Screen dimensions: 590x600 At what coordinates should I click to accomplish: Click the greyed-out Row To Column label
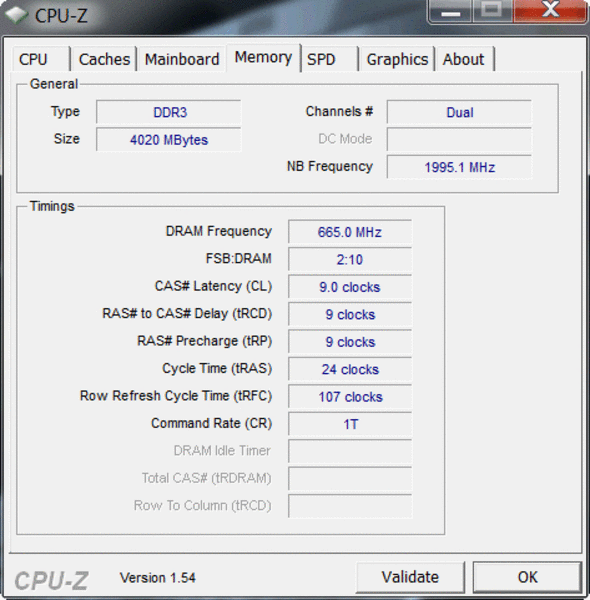coord(202,505)
